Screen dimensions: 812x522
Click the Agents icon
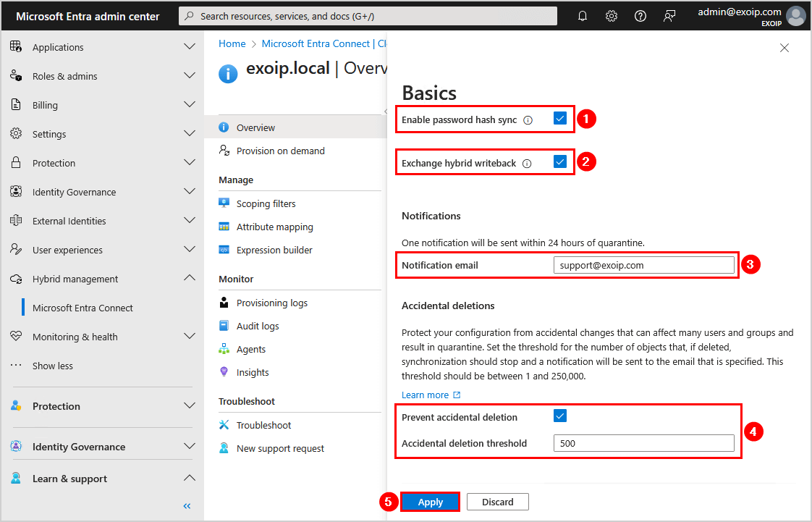point(224,349)
